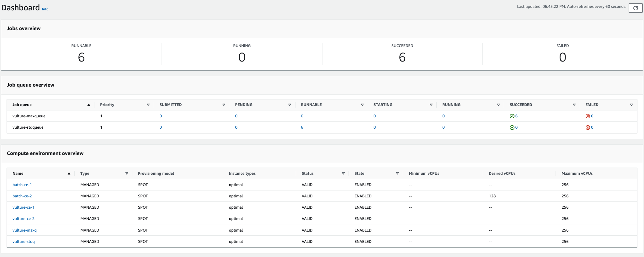Open vulture-ce-1 compute environment
Viewport: 644px width, 257px height.
click(24, 207)
